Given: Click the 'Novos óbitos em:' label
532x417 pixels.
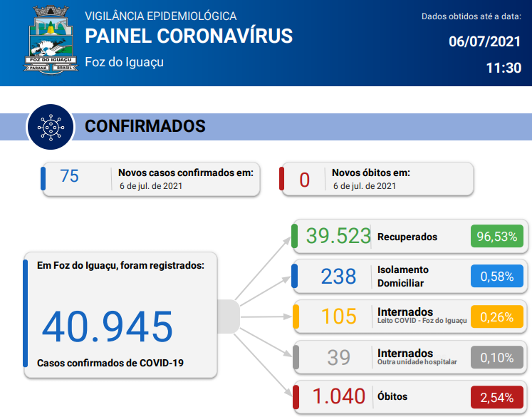Looking at the screenshot, I should pyautogui.click(x=371, y=173).
